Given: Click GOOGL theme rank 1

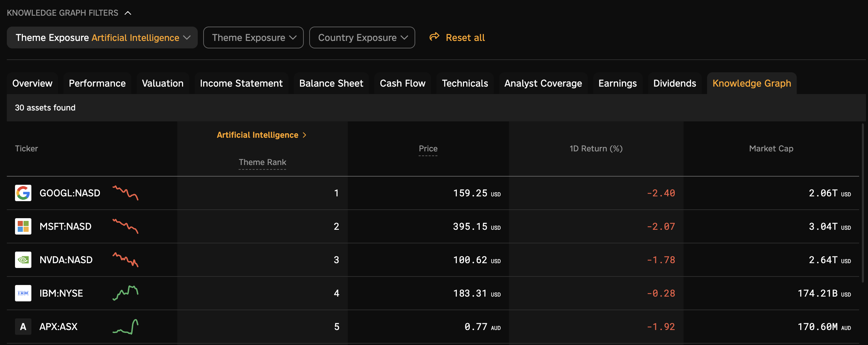Looking at the screenshot, I should [336, 193].
